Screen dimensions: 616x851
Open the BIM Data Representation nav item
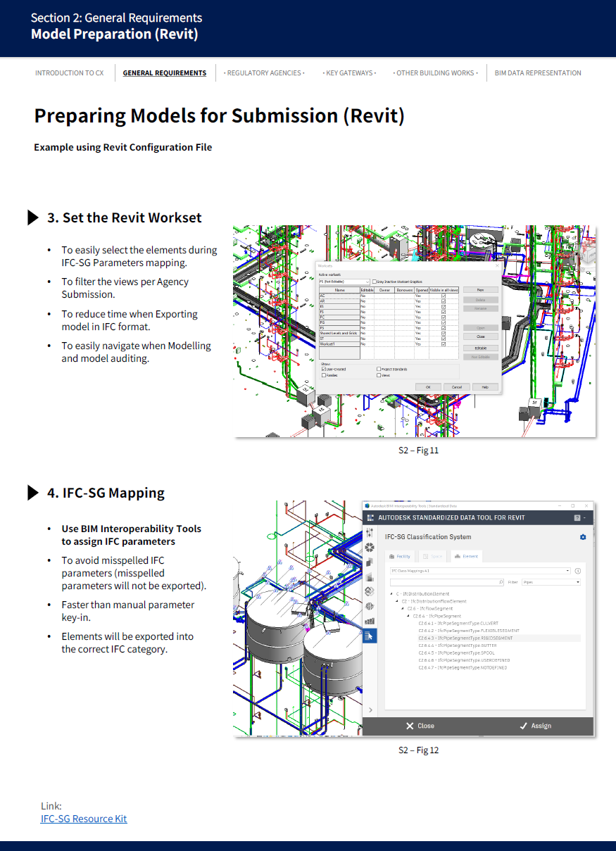(x=538, y=73)
